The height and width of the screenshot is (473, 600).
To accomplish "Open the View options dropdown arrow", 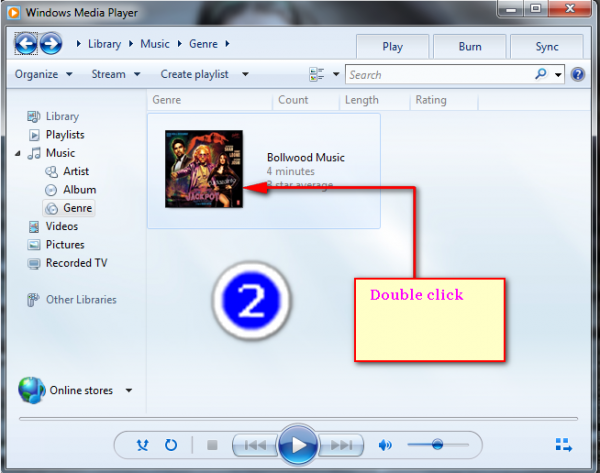I will [x=336, y=74].
